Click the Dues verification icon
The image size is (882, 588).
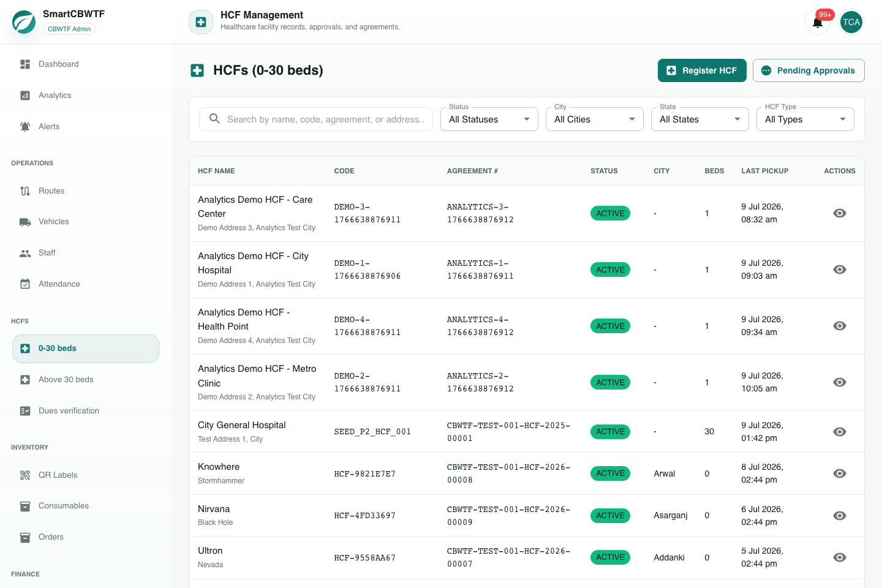pyautogui.click(x=25, y=411)
